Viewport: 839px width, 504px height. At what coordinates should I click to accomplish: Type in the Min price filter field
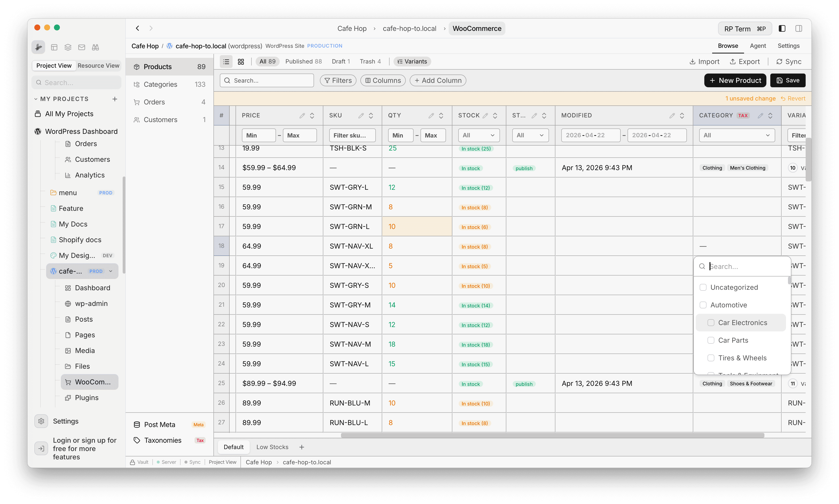pos(259,135)
